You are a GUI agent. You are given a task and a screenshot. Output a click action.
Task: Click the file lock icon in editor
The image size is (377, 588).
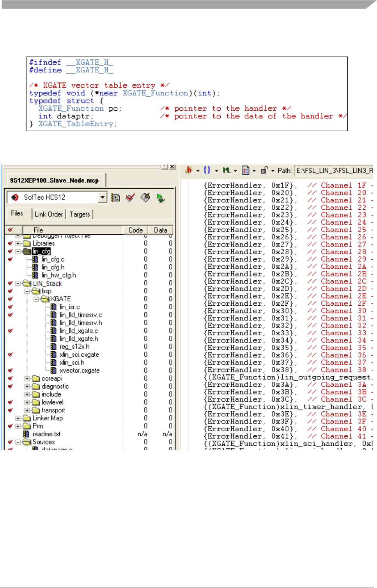pyautogui.click(x=264, y=170)
